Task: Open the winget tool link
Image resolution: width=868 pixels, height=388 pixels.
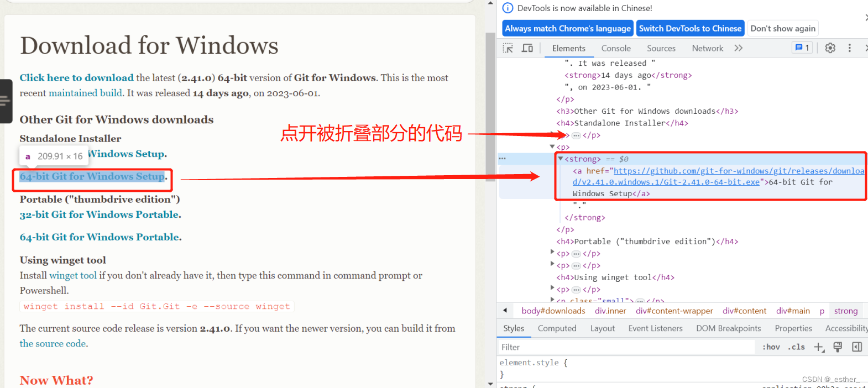Action: [73, 275]
